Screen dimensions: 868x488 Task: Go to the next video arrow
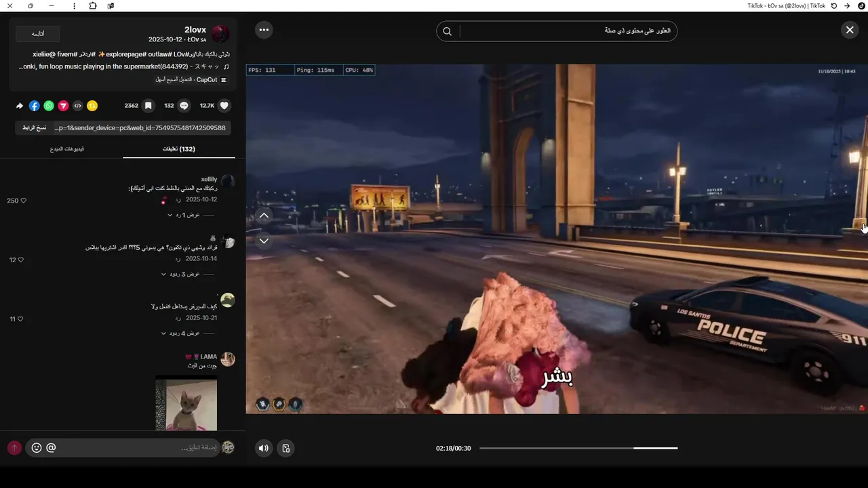point(264,241)
